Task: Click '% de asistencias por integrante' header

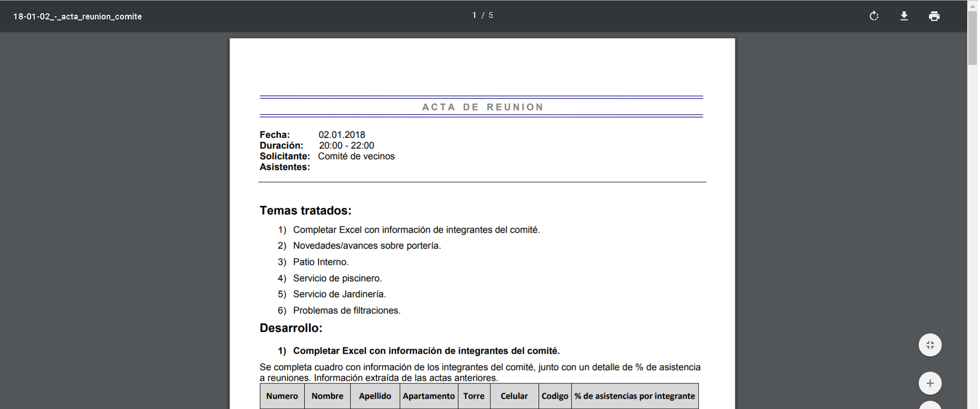Action: (635, 396)
